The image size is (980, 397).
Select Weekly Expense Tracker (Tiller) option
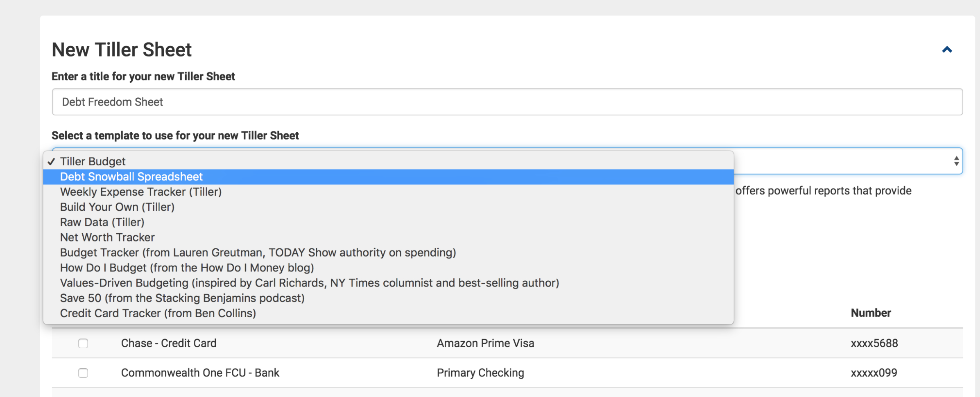(x=140, y=192)
